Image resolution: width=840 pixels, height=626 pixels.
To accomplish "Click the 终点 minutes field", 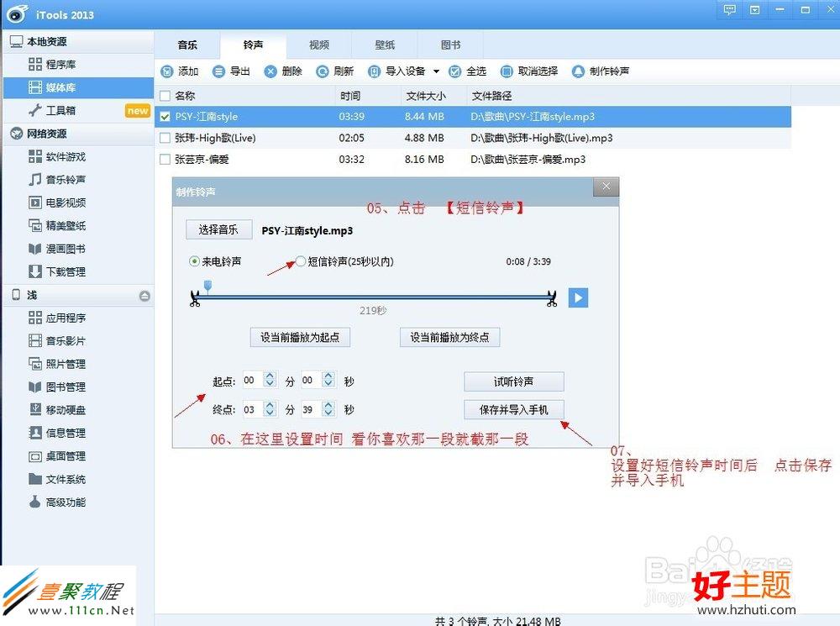I will 252,409.
